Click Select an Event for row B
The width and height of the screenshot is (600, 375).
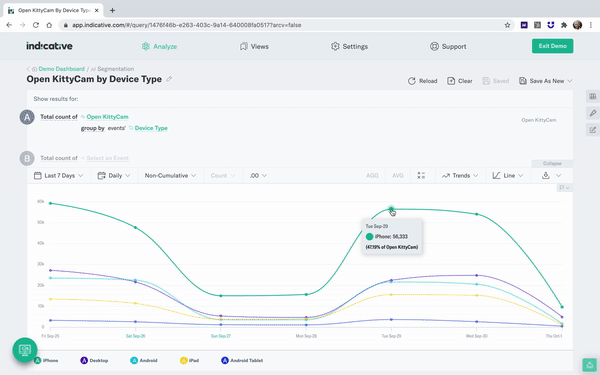107,158
